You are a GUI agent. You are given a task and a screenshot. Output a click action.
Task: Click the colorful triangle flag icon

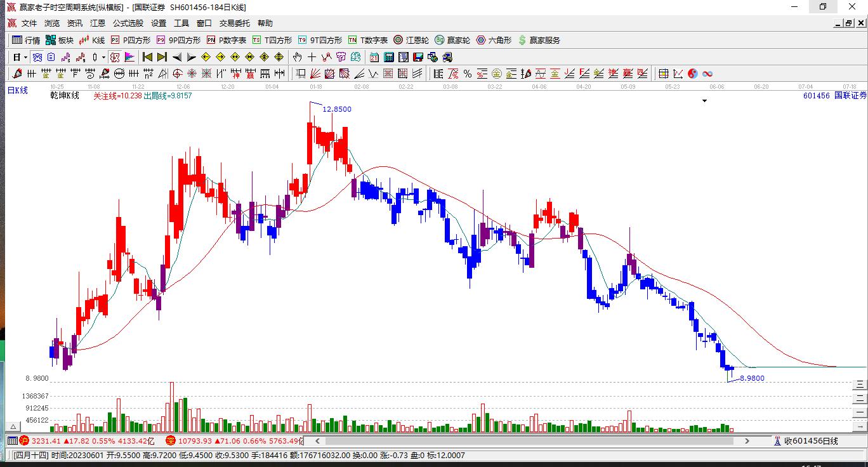pos(129,57)
